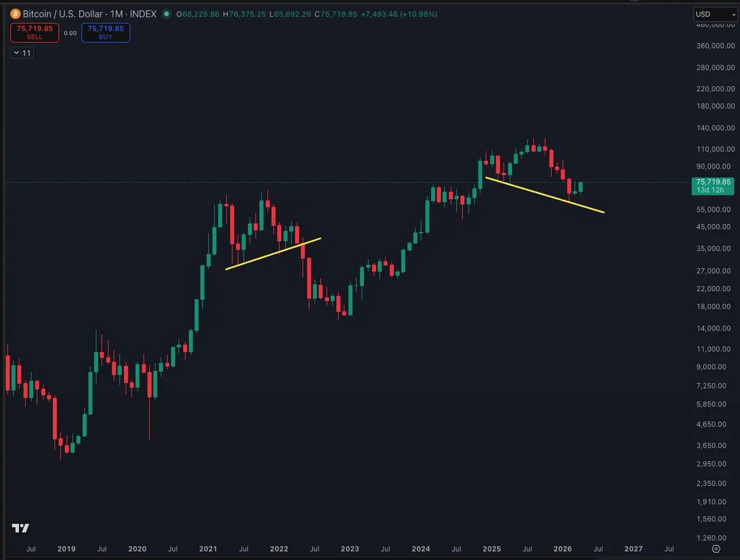Click the current price label 75,719.85
This screenshot has width=740, height=560.
click(x=713, y=182)
